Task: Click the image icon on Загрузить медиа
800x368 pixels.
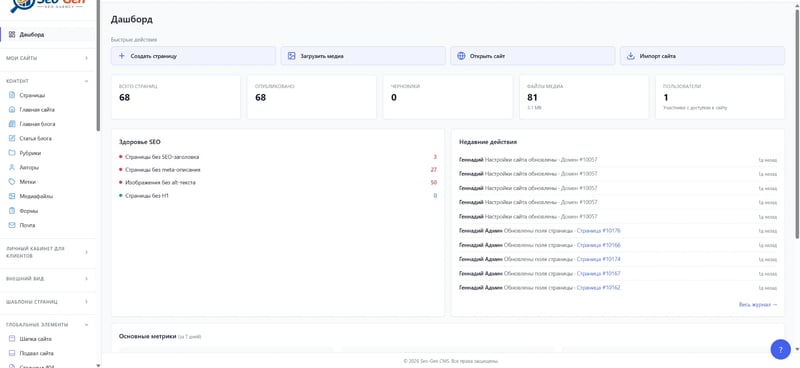Action: click(x=291, y=56)
